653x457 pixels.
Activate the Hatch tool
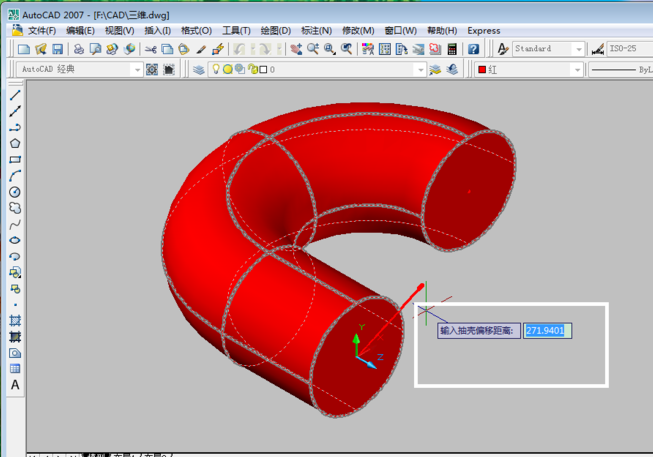coord(15,321)
